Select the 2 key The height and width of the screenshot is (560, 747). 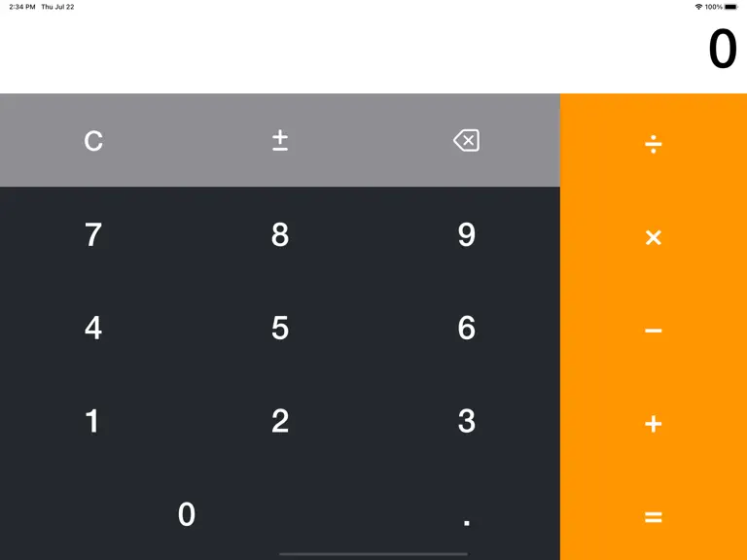point(280,420)
